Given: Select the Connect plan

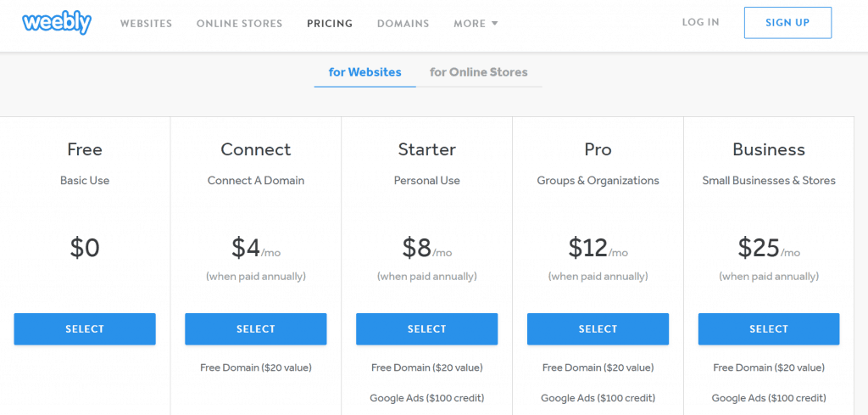Looking at the screenshot, I should pos(256,329).
